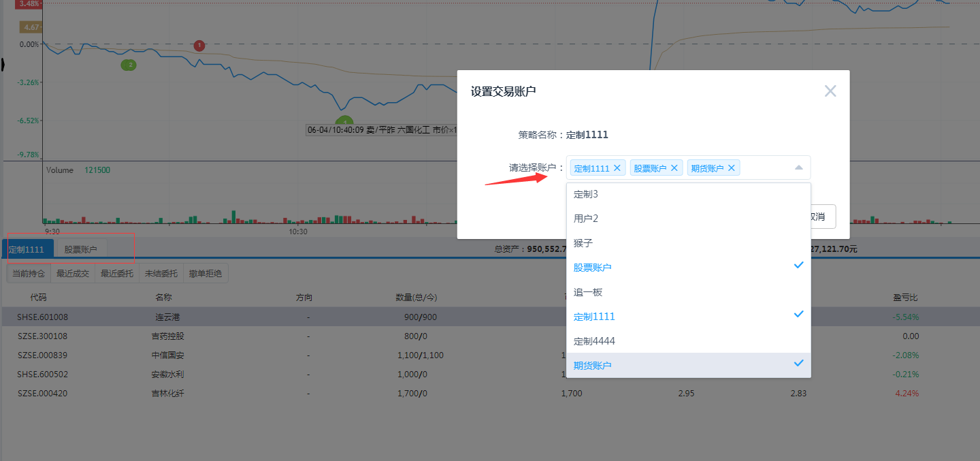980x461 pixels.
Task: Click the 3.48% price axis label
Action: pyautogui.click(x=29, y=4)
